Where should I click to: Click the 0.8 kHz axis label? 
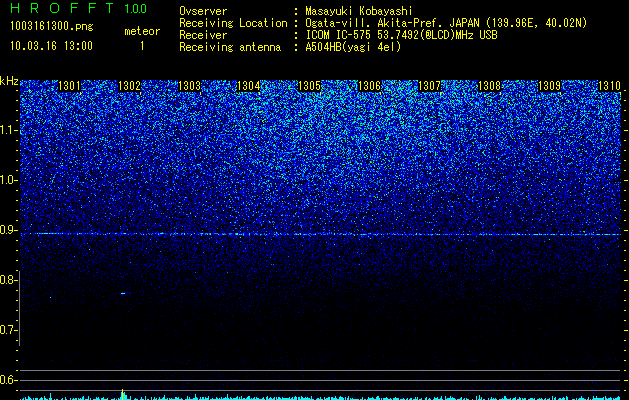click(9, 280)
